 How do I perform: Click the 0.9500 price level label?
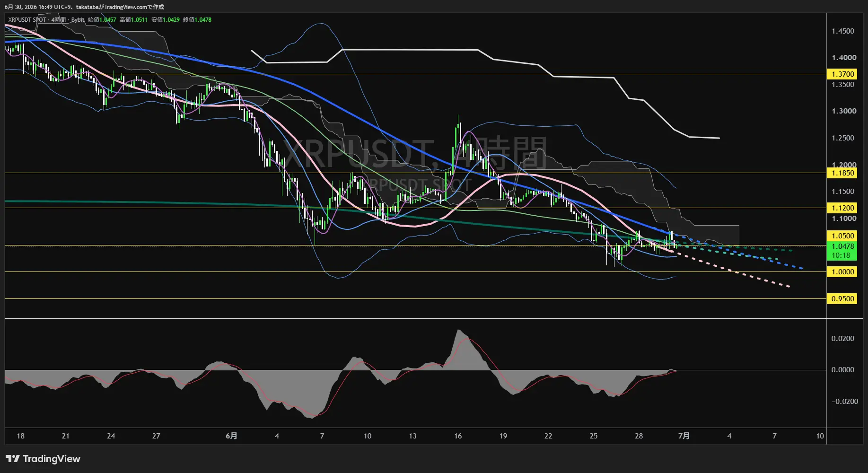[x=842, y=299]
